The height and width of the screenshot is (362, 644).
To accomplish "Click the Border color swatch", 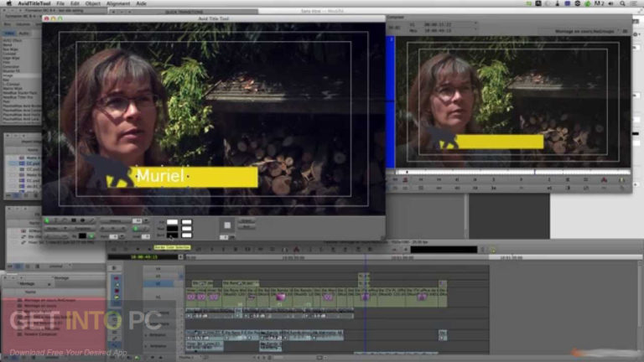I will (x=172, y=235).
